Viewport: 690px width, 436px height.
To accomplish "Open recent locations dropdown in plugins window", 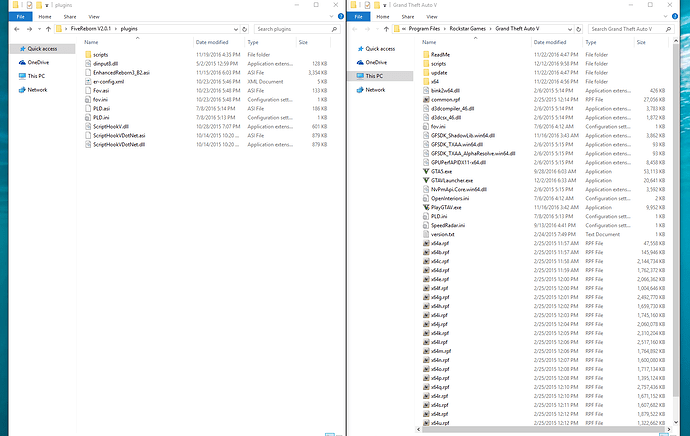I will (x=39, y=29).
